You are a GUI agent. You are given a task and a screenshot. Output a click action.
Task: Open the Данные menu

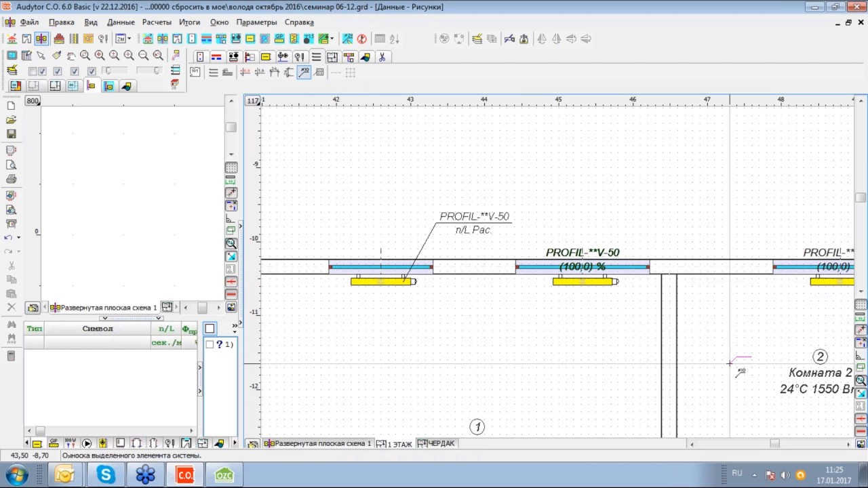point(121,22)
